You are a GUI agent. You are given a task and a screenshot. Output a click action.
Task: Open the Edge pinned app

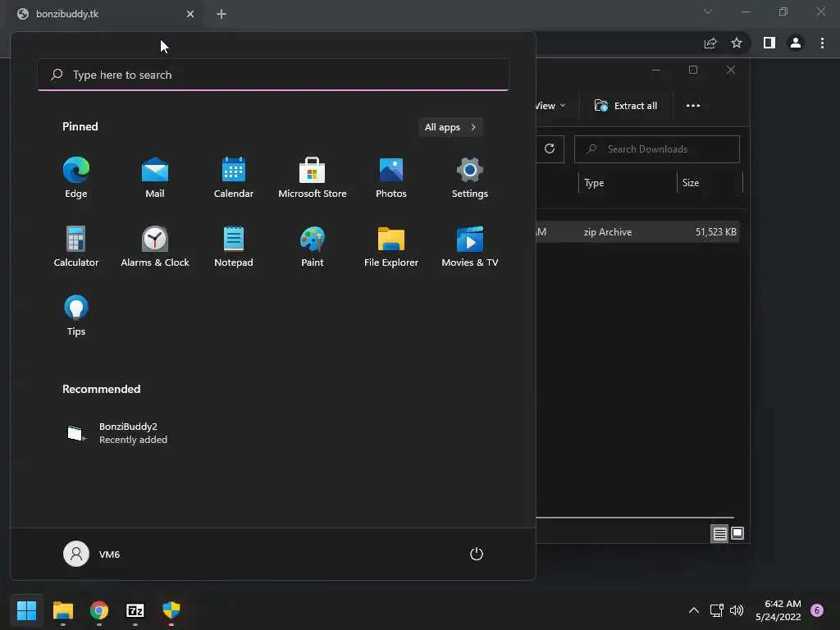point(76,178)
